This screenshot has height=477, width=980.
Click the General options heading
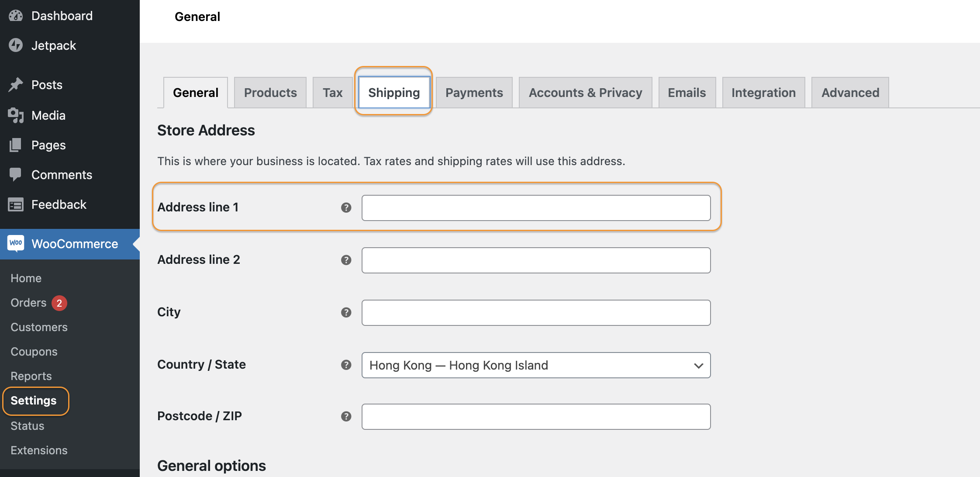tap(211, 466)
